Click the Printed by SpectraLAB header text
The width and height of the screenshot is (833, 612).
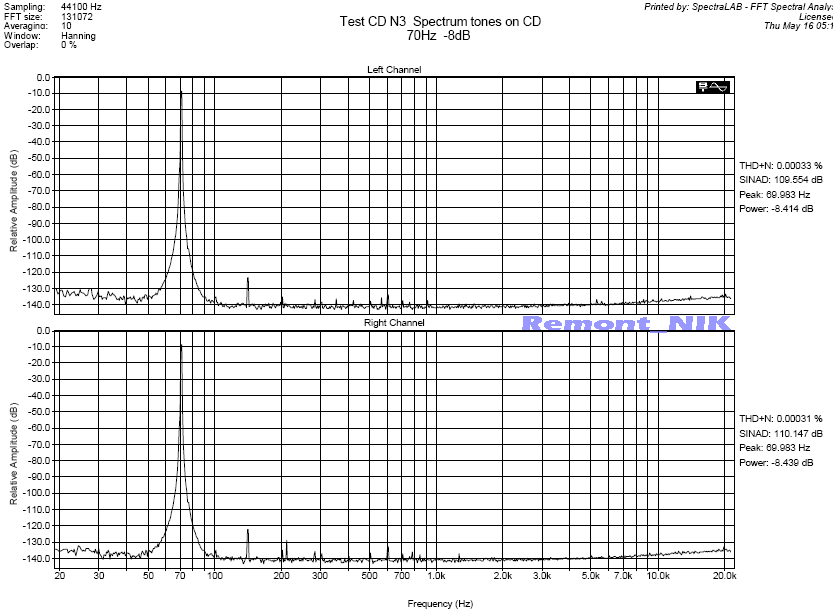738,7
